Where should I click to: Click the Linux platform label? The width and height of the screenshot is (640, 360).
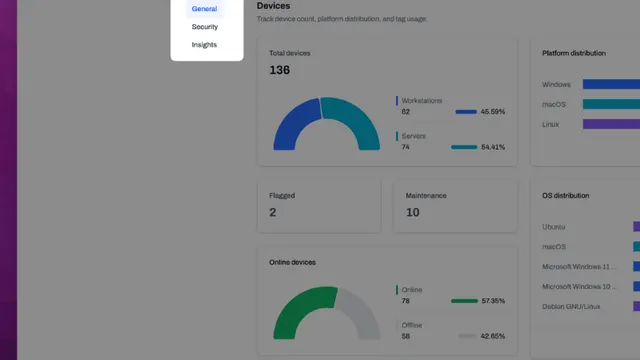[x=550, y=124]
